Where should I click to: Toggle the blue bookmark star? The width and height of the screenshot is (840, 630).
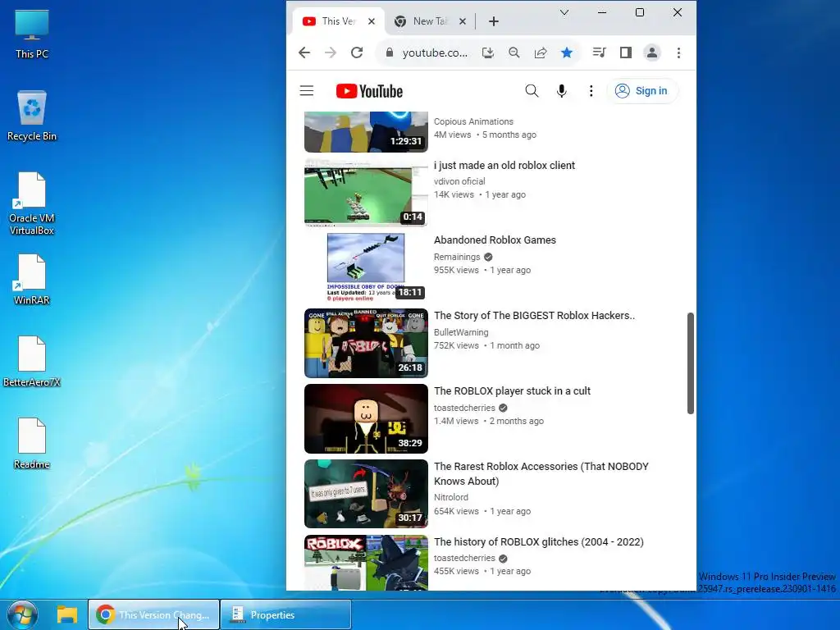click(x=567, y=52)
